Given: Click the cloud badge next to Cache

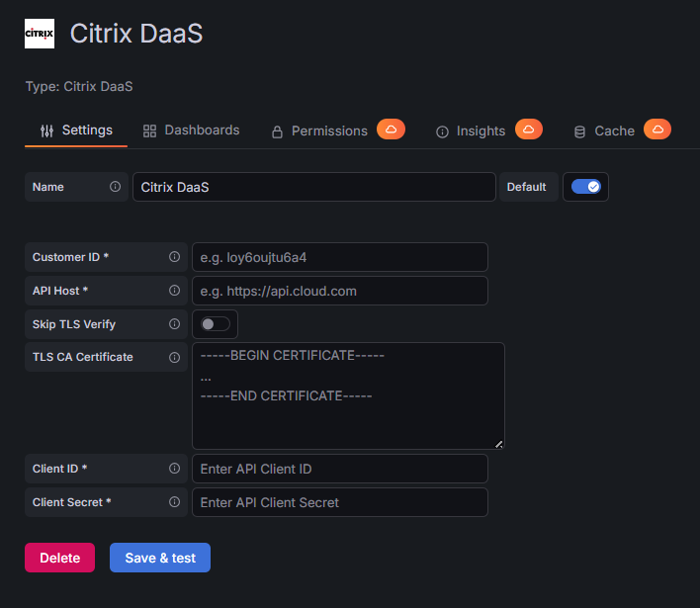Looking at the screenshot, I should [x=657, y=129].
